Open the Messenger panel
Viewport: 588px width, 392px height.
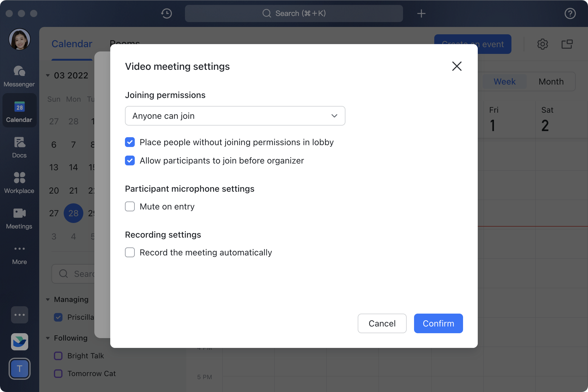[x=19, y=75]
